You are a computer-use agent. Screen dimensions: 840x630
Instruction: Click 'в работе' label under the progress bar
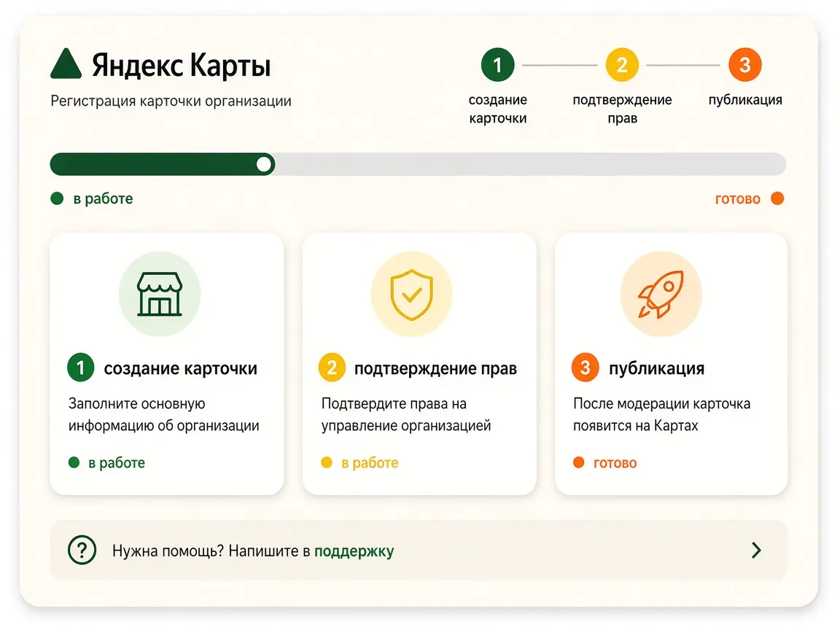click(103, 199)
